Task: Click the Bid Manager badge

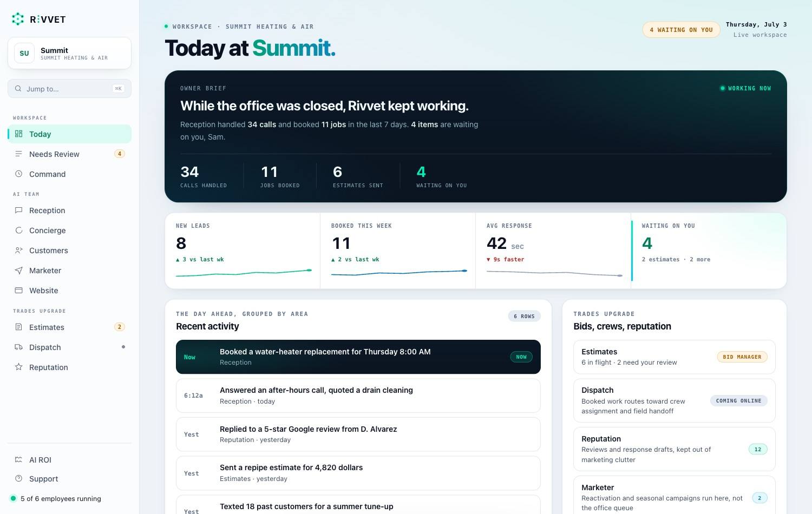Action: [x=742, y=357]
